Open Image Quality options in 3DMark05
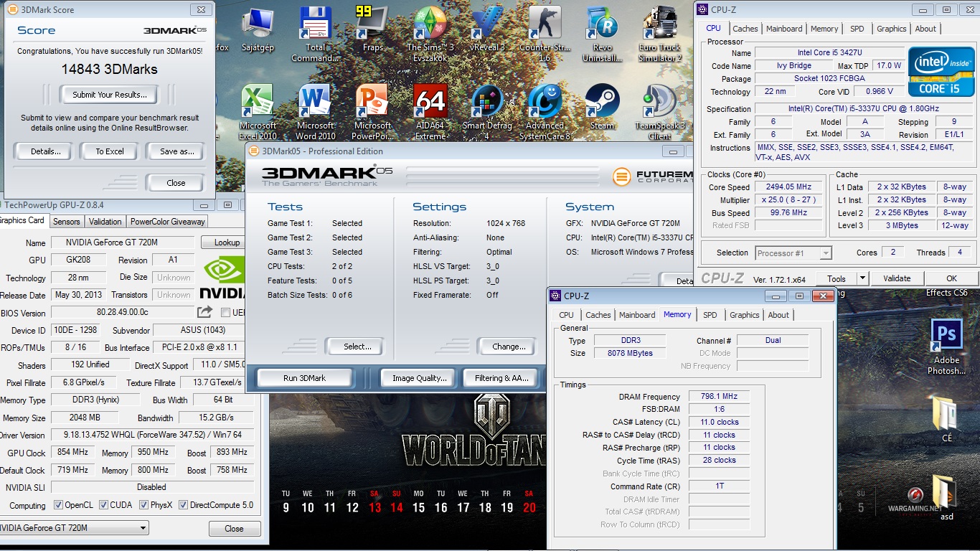 pyautogui.click(x=419, y=378)
